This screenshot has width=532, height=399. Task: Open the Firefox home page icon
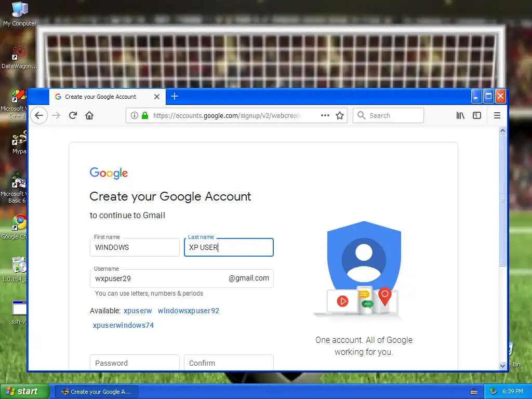coord(89,116)
